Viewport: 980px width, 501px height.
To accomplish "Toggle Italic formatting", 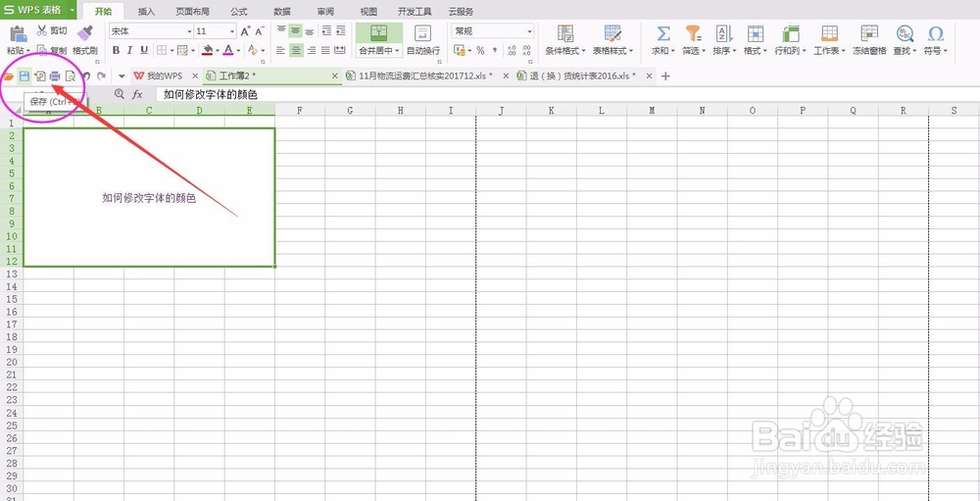I will pos(130,50).
